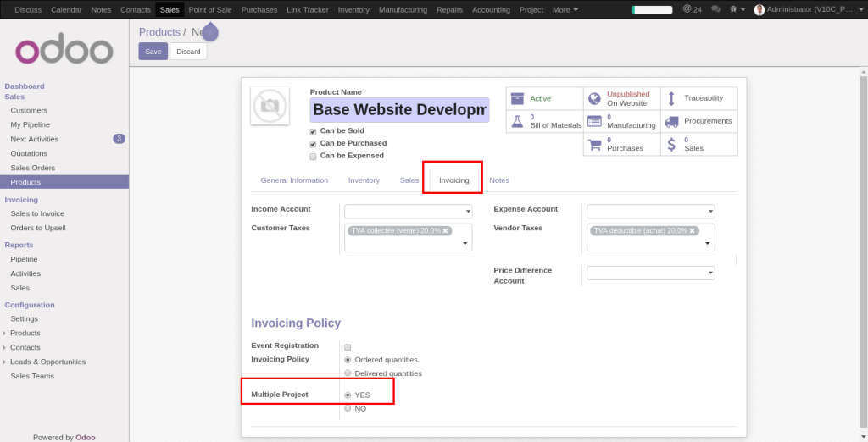Open Manufacturing list icon button
Screen dimensions: 868x442
(594, 121)
